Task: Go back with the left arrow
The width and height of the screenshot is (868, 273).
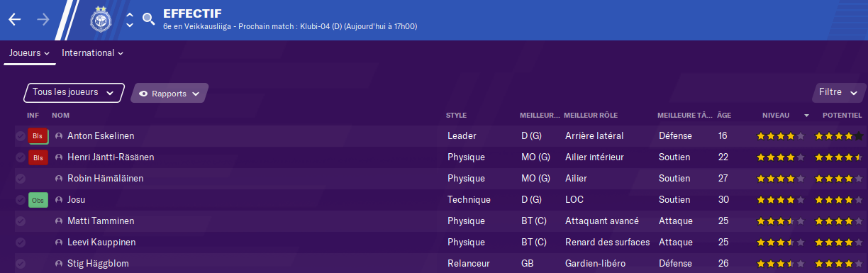Action: tap(15, 20)
